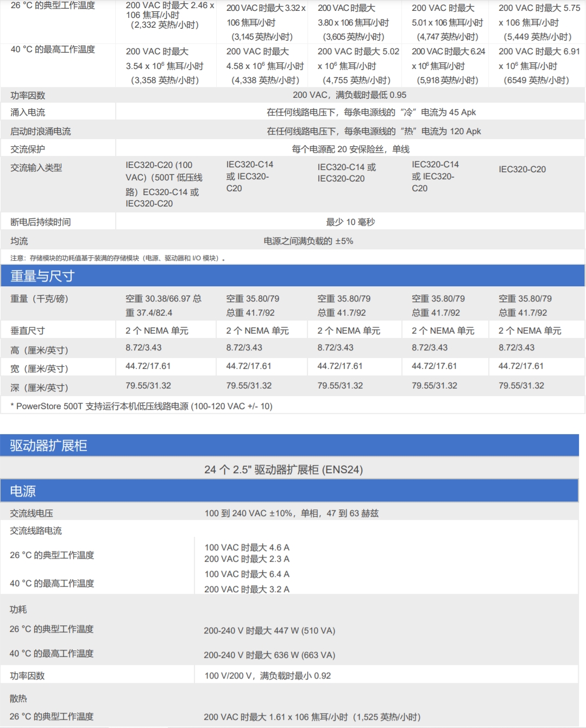Click the 重量与尺寸 section header
The height and width of the screenshot is (728, 586).
[42, 276]
